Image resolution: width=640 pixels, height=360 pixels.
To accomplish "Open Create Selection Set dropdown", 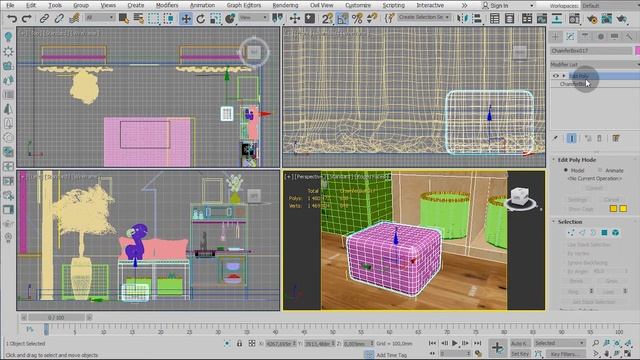I will (424, 18).
